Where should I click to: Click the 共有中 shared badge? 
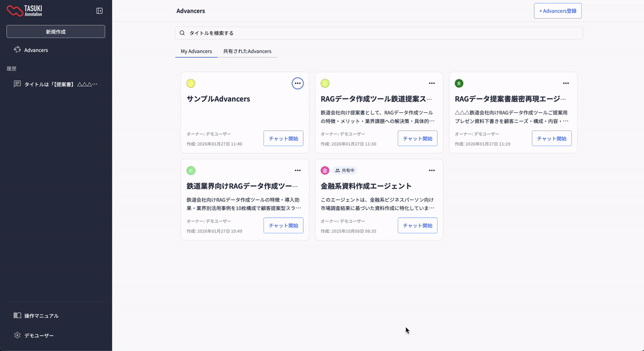tap(345, 171)
